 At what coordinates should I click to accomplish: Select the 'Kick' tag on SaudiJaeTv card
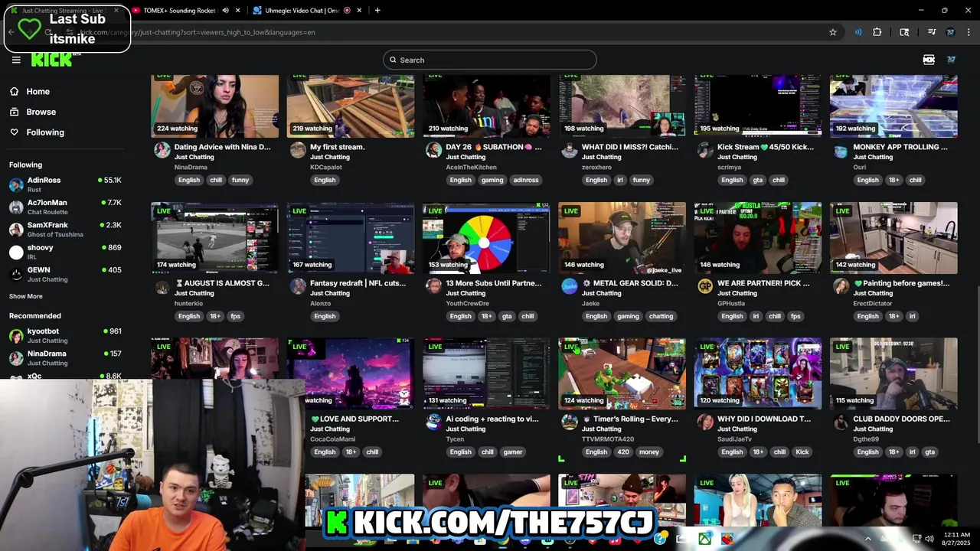802,452
